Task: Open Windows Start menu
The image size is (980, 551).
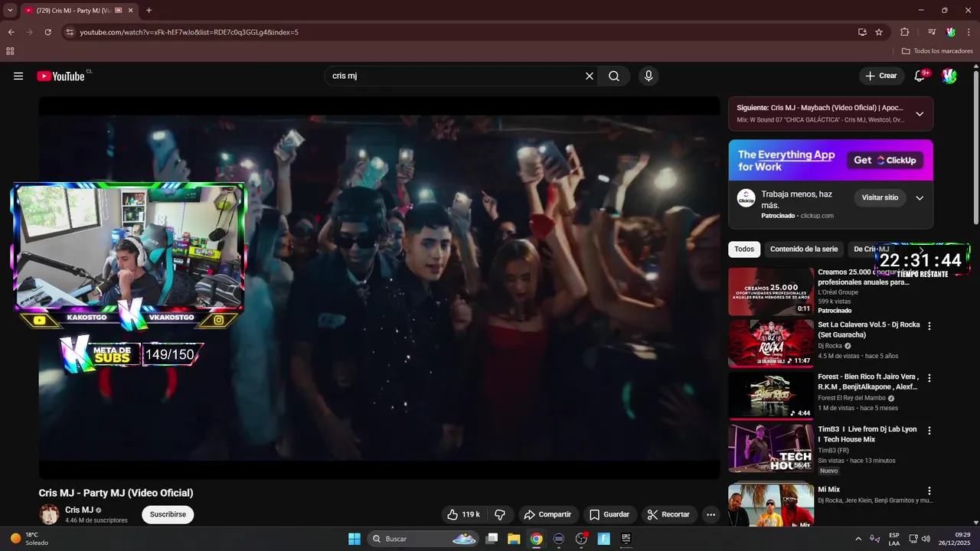Action: point(354,539)
